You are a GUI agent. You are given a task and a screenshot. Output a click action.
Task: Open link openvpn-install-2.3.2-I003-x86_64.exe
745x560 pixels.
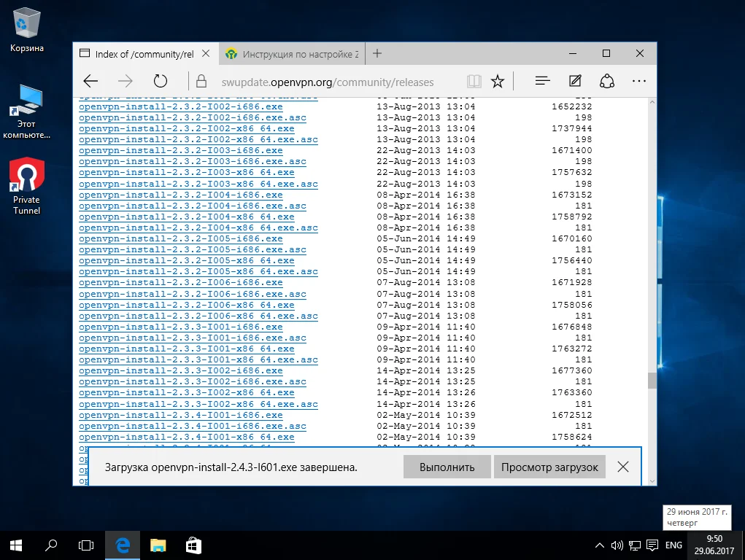coord(186,172)
